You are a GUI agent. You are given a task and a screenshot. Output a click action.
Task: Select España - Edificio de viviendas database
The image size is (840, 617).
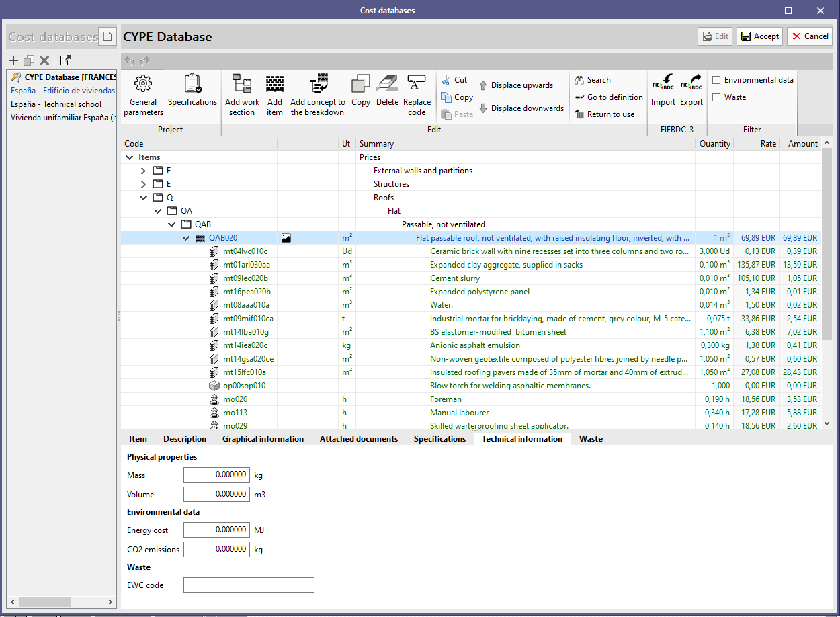(62, 91)
